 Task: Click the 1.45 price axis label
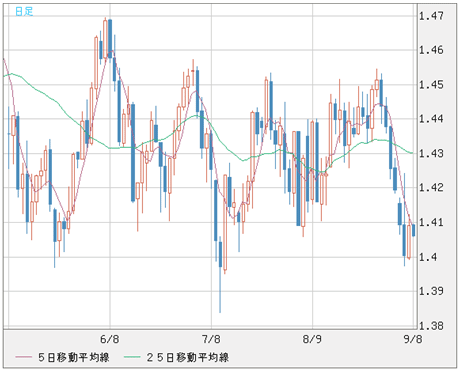pyautogui.click(x=431, y=84)
